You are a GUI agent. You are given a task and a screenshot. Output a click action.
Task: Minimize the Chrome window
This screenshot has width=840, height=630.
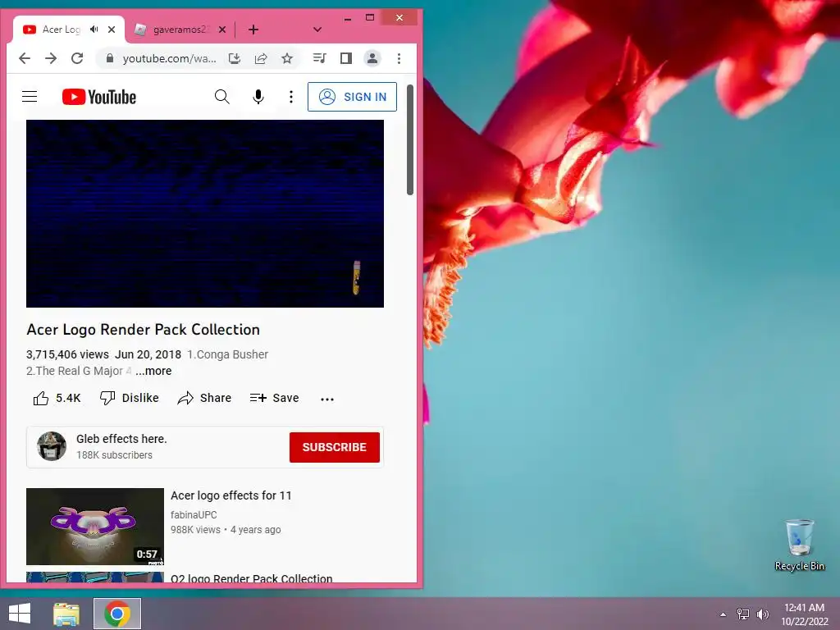pyautogui.click(x=348, y=18)
